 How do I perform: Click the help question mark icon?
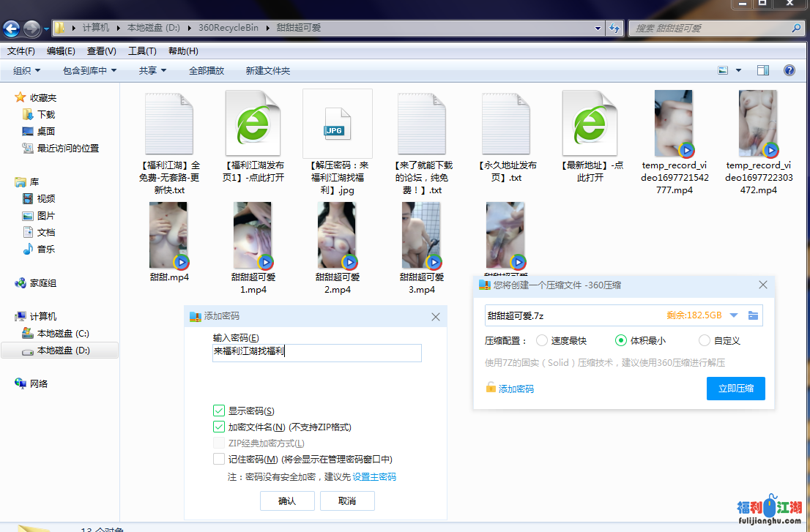click(x=789, y=70)
